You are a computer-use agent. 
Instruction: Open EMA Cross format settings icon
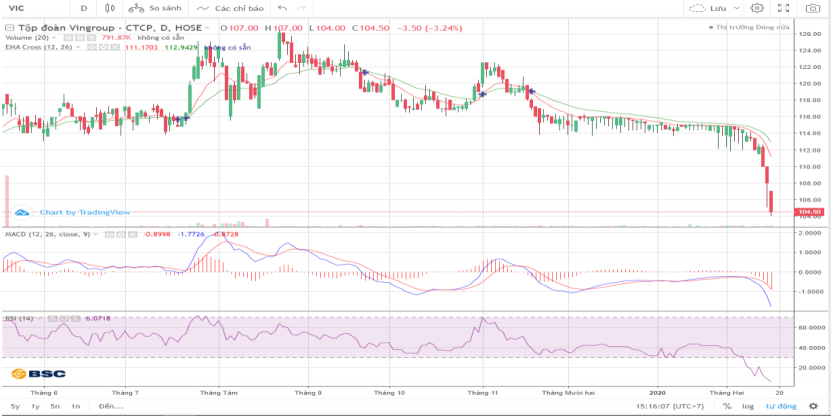(x=103, y=47)
